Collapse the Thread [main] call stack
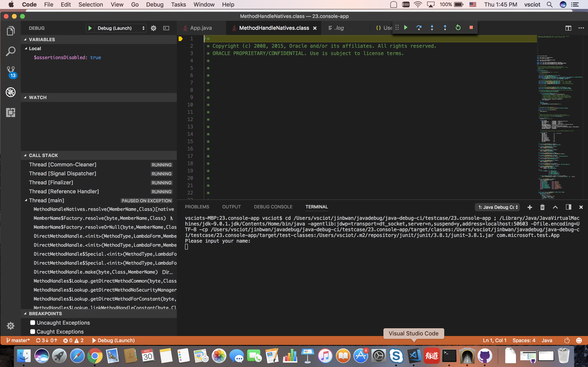588x367 pixels. pyautogui.click(x=26, y=200)
